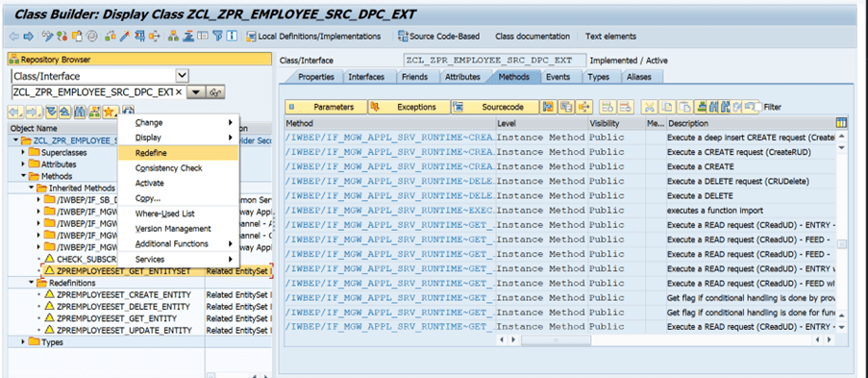Screen dimensions: 868x378
Task: Click the methods table horizontal scrollbar
Action: (556, 340)
